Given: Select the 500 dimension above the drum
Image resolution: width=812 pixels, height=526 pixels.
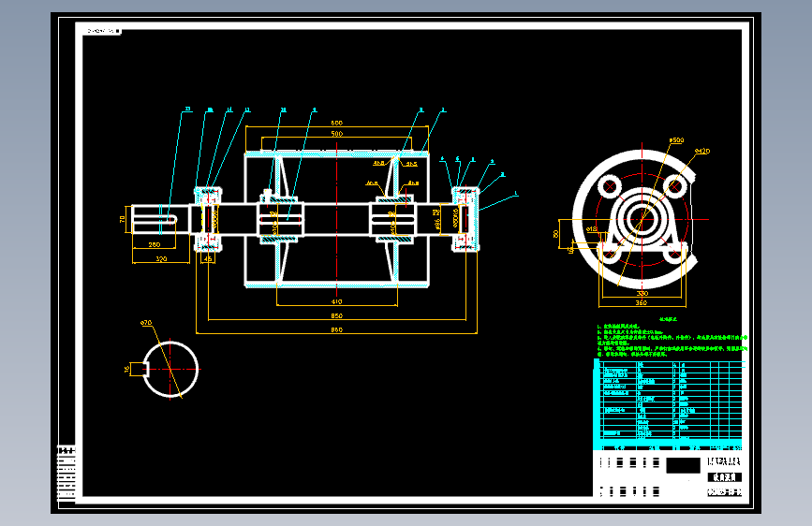Looking at the screenshot, I should point(336,134).
